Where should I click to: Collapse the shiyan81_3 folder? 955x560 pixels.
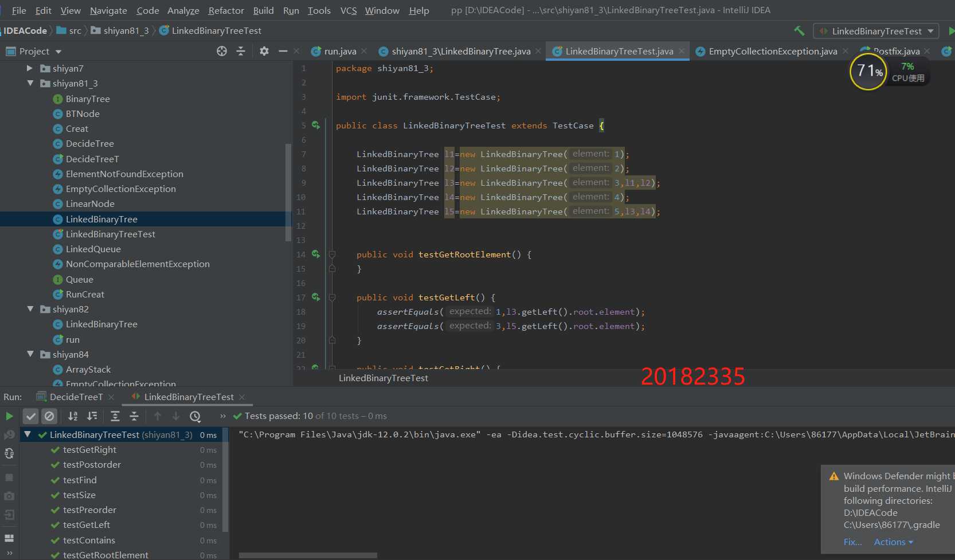(30, 83)
